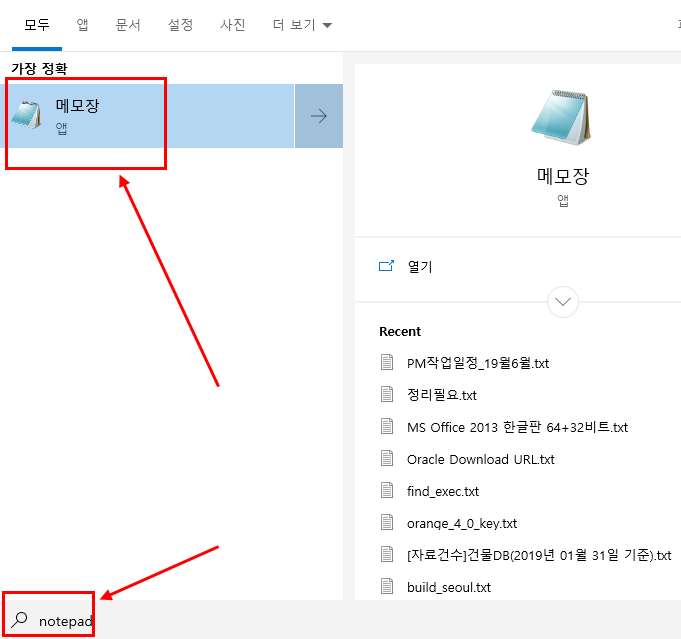Open the 더 보기 dropdown

tap(302, 25)
